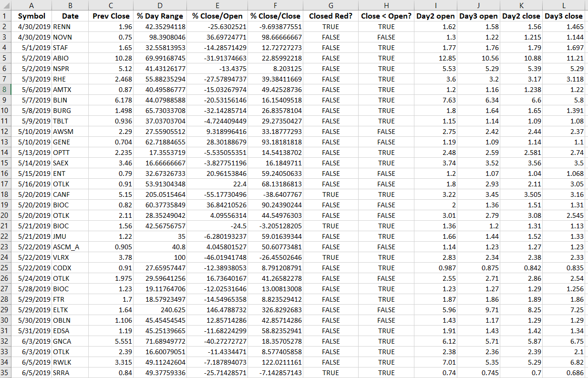The height and width of the screenshot is (378, 588).
Task: Select the ABIO ticker cell
Action: 70,58
